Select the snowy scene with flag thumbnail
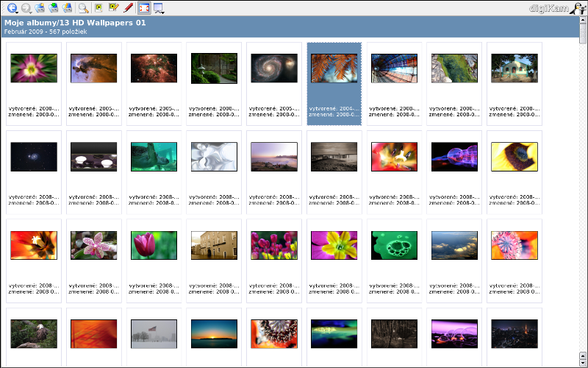This screenshot has width=588, height=368. coord(154,334)
